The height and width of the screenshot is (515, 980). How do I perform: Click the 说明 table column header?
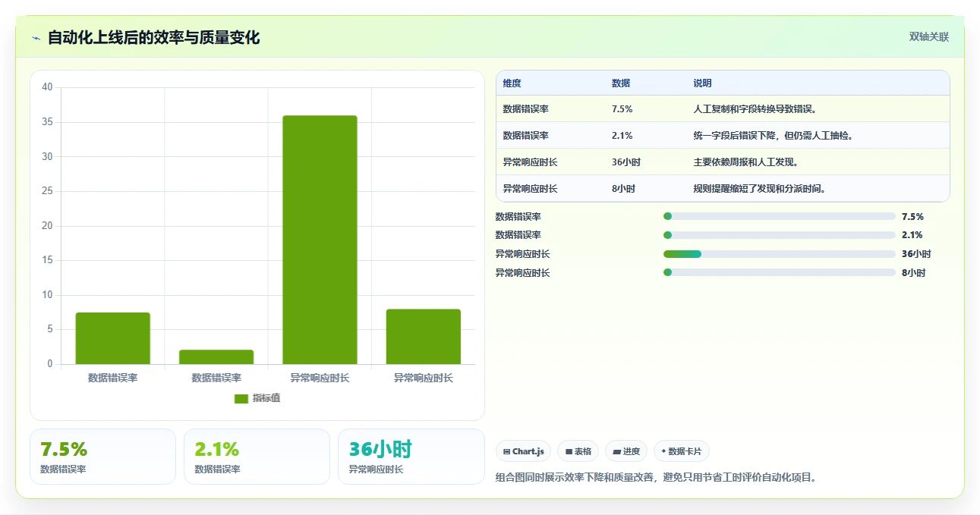tap(702, 83)
